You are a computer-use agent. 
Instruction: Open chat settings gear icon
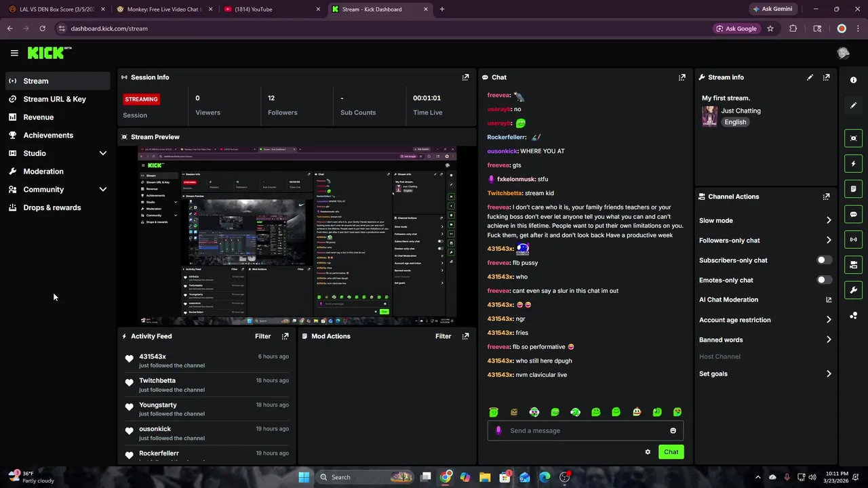[x=648, y=452]
